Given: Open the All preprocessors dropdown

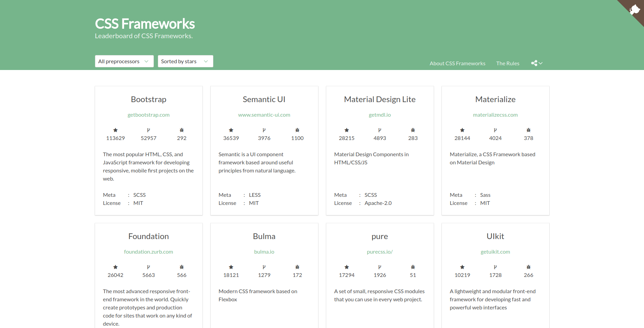Looking at the screenshot, I should click(x=124, y=61).
